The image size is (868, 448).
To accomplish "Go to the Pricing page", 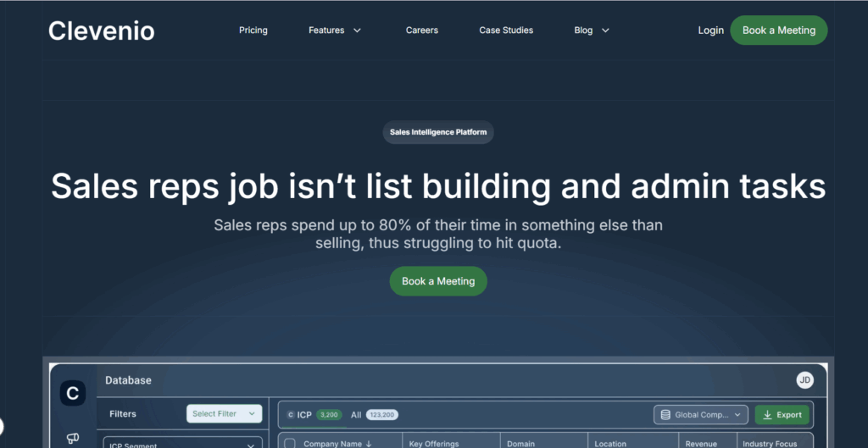I will tap(253, 30).
